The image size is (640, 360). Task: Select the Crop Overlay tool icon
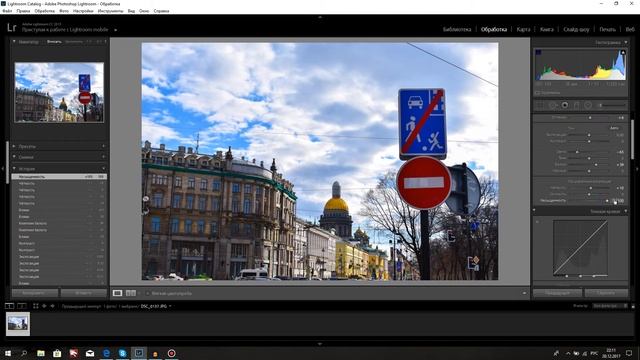tap(540, 105)
